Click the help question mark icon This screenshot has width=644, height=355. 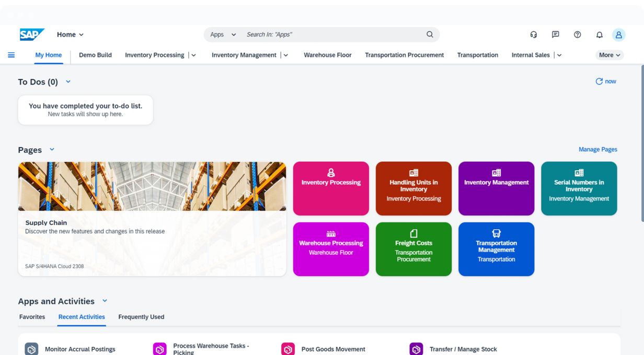(x=577, y=34)
